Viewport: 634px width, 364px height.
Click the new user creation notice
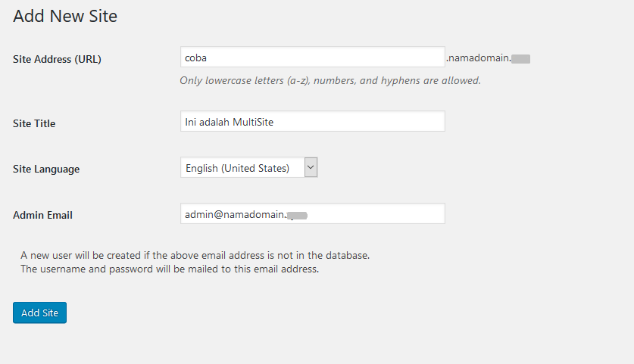pos(195,255)
